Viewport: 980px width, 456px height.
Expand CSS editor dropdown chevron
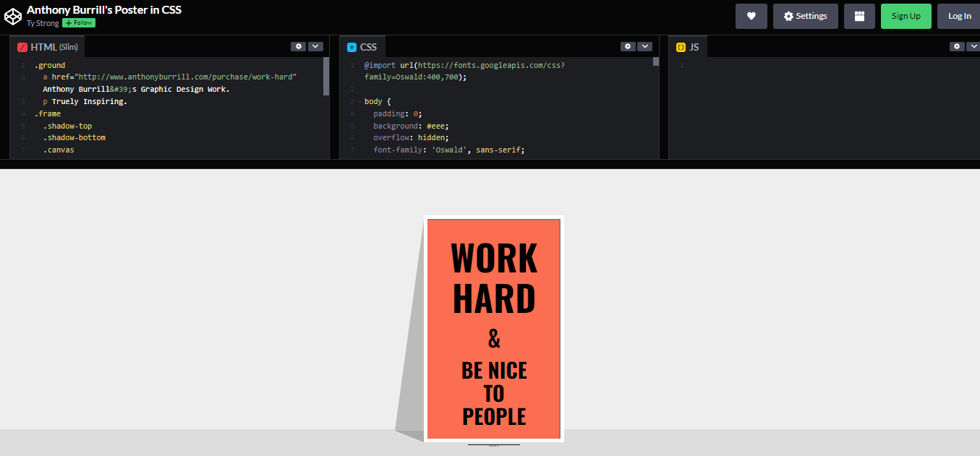pos(645,46)
